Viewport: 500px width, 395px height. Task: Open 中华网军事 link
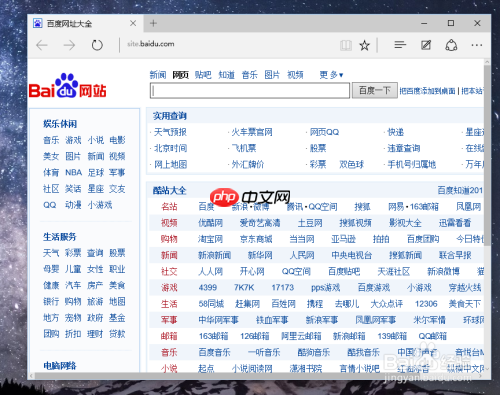[x=218, y=320]
